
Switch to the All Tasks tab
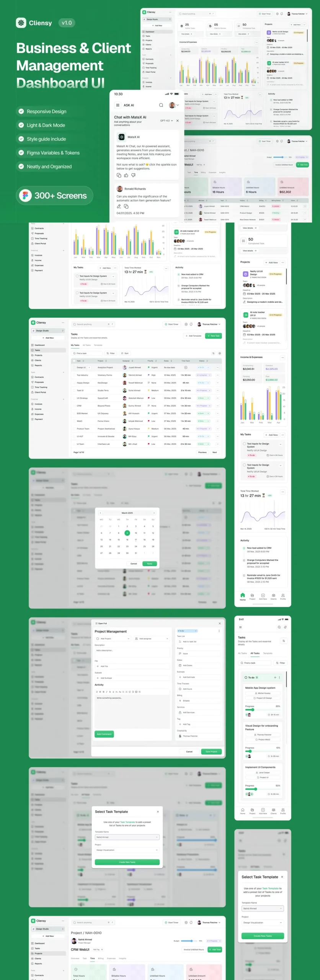[87, 345]
